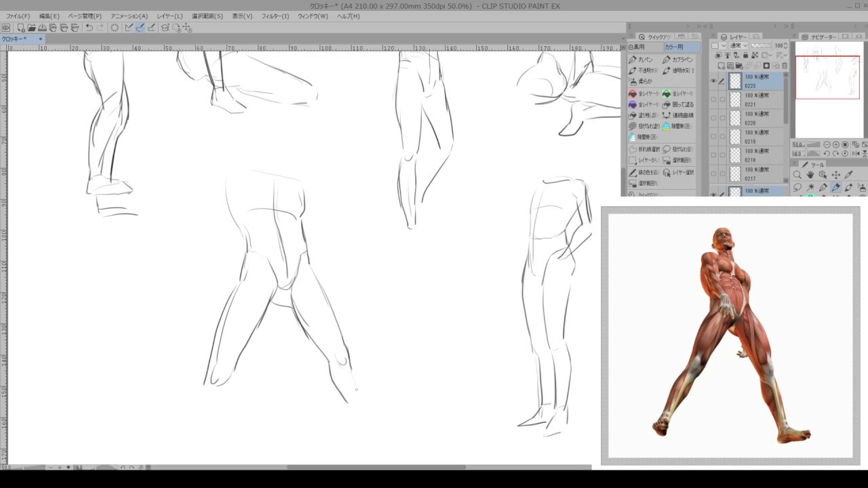Adjust the layer opacity slider
This screenshot has width=868, height=488.
click(762, 45)
